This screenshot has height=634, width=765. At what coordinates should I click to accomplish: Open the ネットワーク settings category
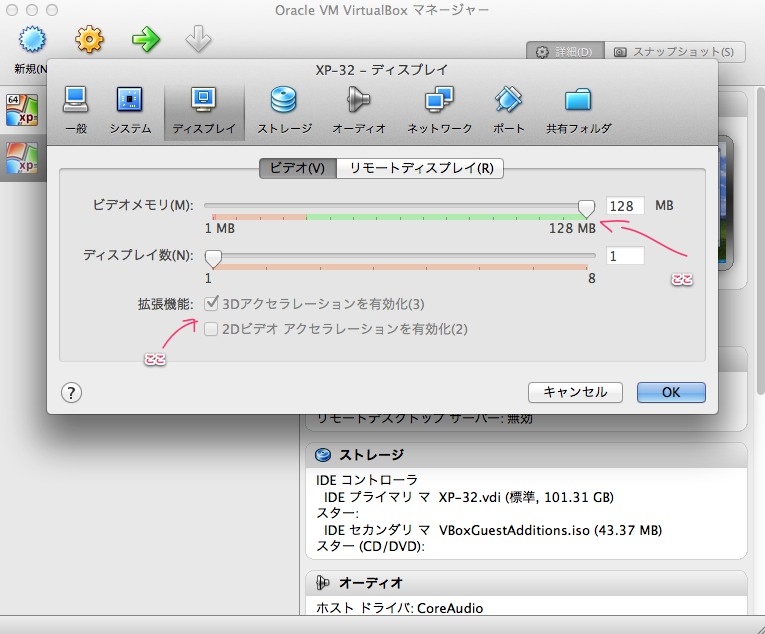(x=440, y=111)
